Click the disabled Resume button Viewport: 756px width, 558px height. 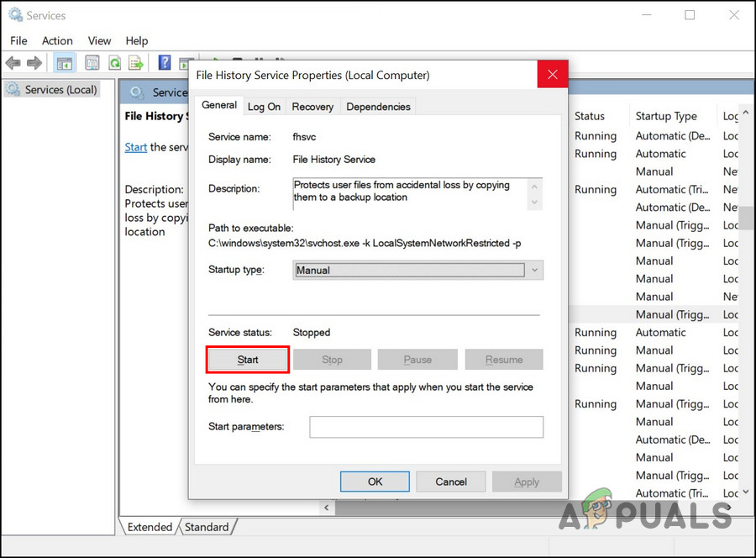[x=504, y=360]
